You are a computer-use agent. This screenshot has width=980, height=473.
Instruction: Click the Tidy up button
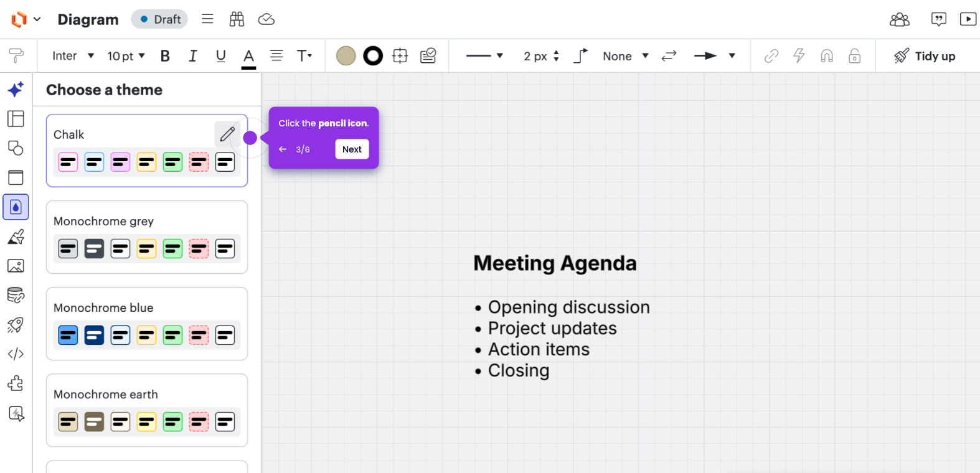tap(925, 56)
